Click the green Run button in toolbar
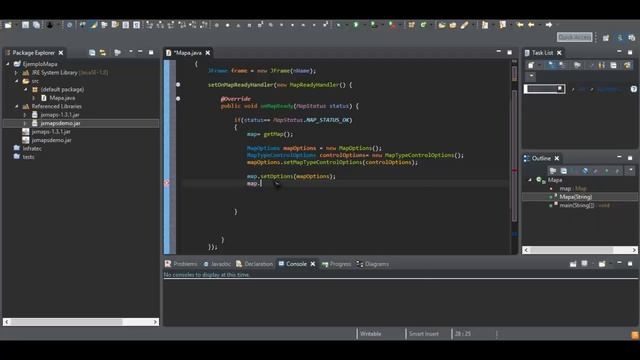 tap(356, 25)
